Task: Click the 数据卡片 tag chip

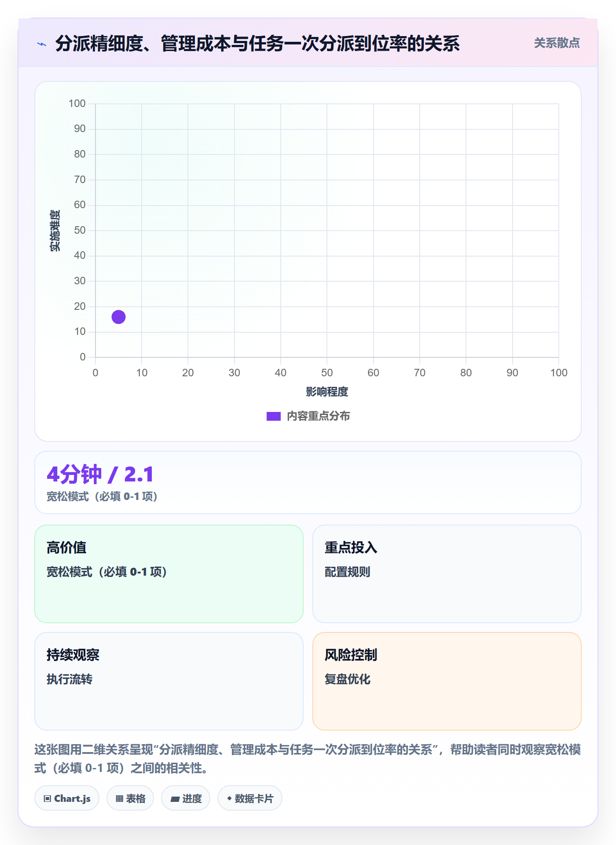Action: pyautogui.click(x=250, y=798)
